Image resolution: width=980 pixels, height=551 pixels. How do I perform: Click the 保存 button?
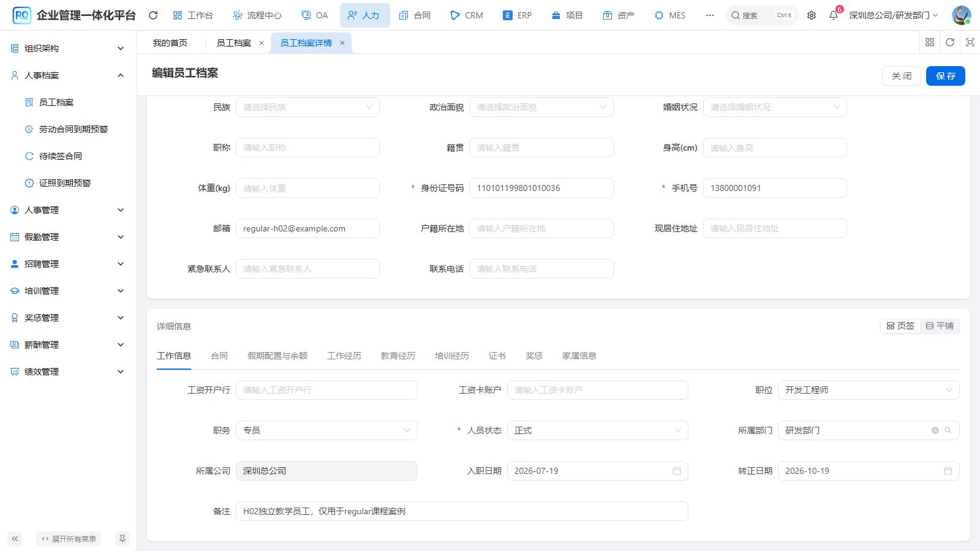946,76
